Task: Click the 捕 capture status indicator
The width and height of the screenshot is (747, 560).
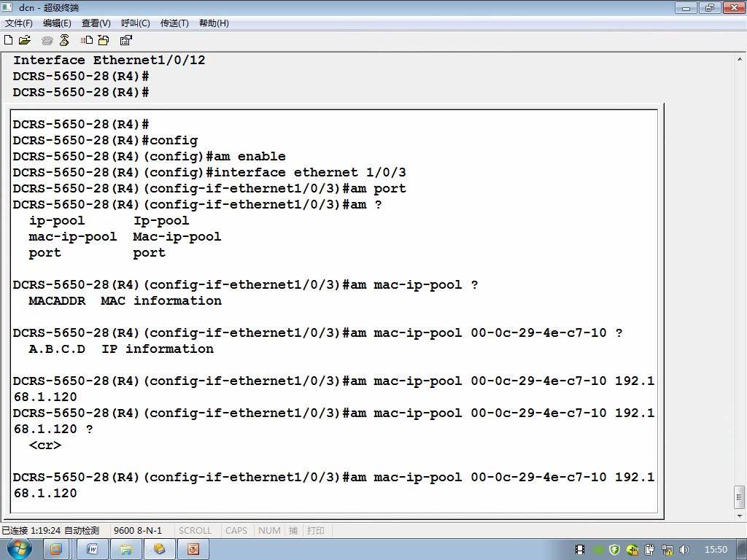Action: [293, 531]
